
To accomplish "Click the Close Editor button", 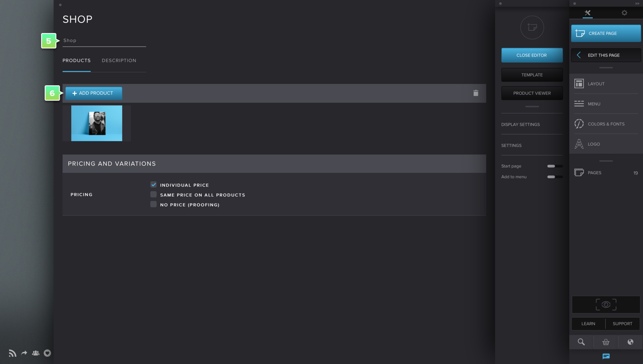I will pyautogui.click(x=532, y=55).
